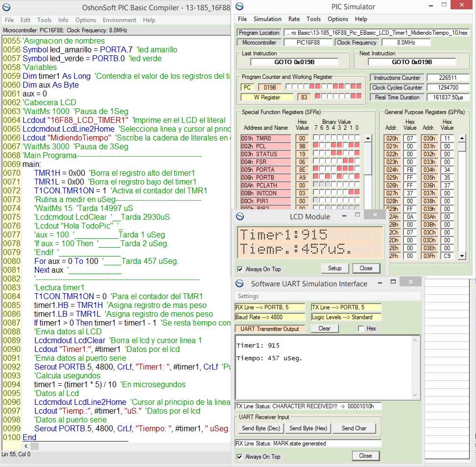The image size is (476, 467).
Task: Select the 005h PORTA register row
Action: coord(265,170)
